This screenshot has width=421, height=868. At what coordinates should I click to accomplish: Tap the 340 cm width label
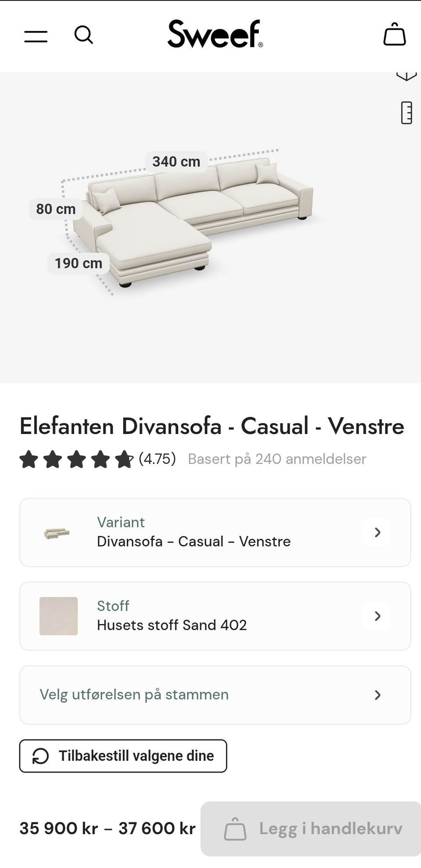point(176,162)
